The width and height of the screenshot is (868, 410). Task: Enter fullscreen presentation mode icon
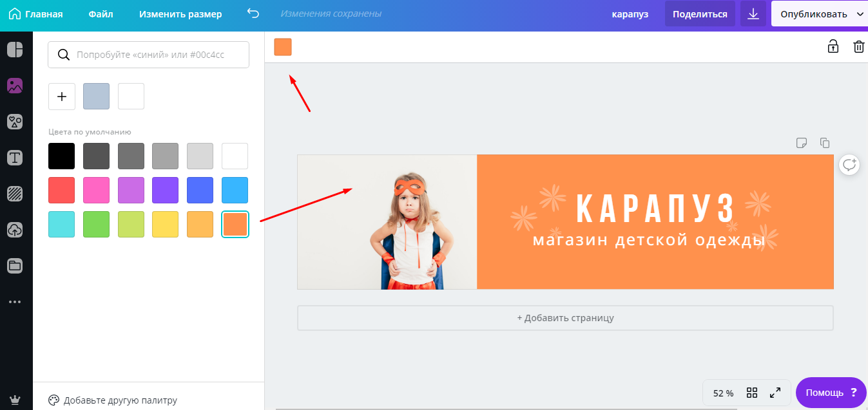(775, 393)
